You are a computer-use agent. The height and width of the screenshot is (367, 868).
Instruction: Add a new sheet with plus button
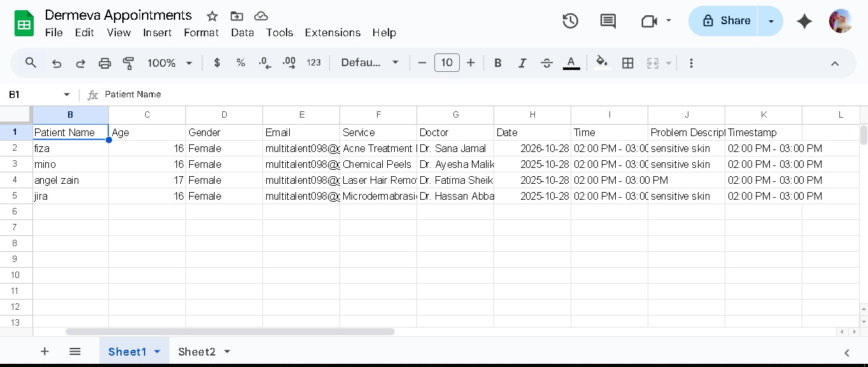[45, 352]
